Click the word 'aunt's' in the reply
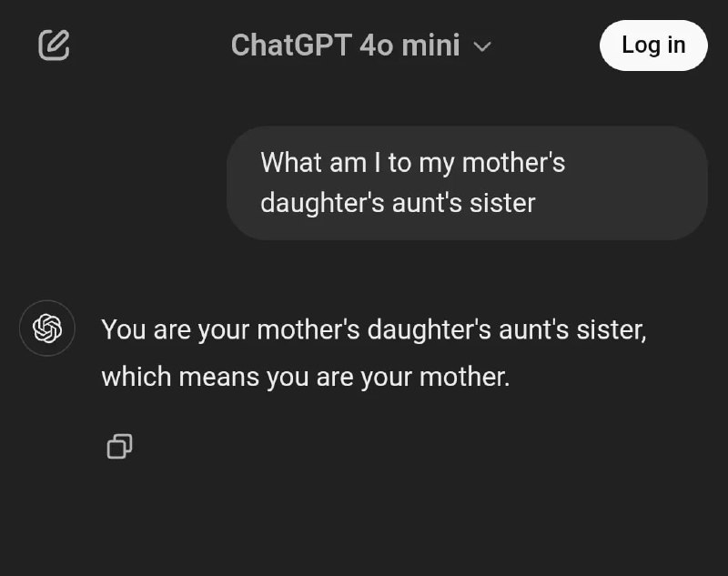The width and height of the screenshot is (728, 576). click(533, 329)
